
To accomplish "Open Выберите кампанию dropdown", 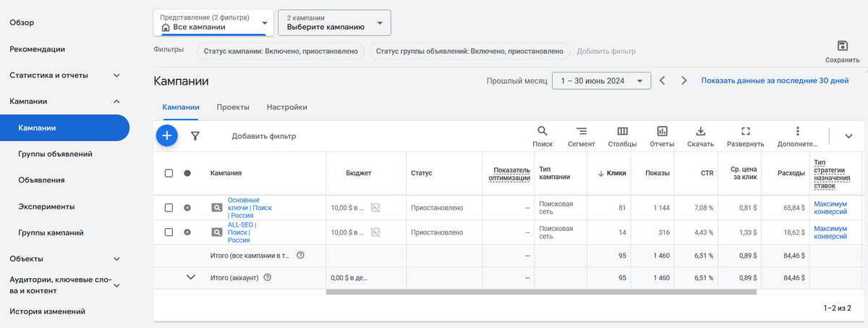I will pos(334,22).
